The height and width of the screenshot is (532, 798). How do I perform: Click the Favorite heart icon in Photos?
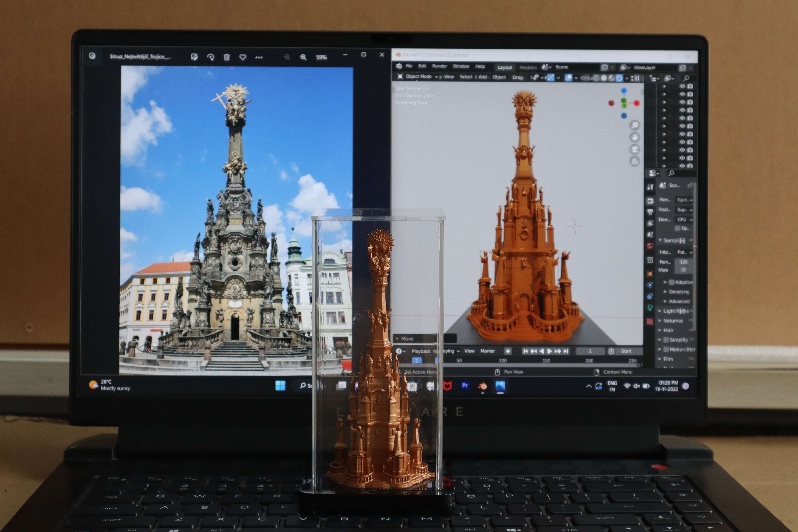coord(243,57)
